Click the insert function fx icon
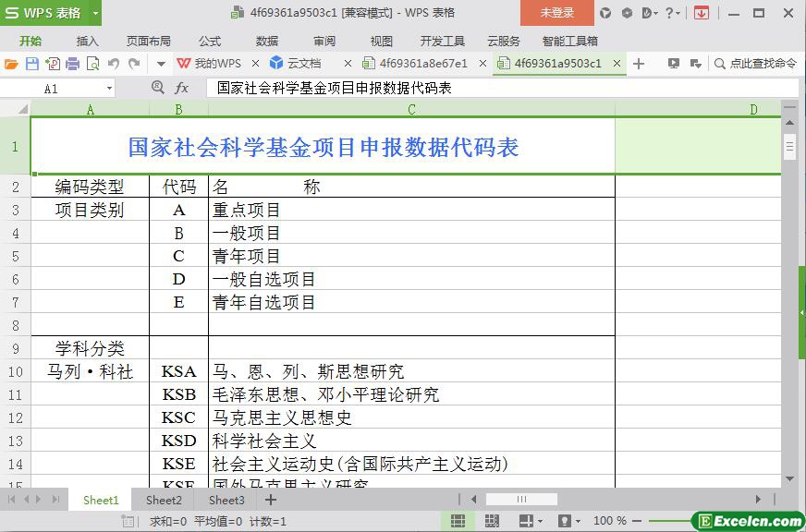Screen dimensions: 806x532 (x=182, y=88)
